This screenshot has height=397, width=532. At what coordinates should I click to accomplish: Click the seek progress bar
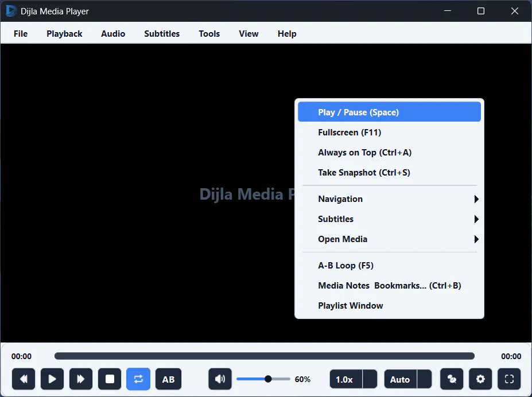tap(265, 356)
